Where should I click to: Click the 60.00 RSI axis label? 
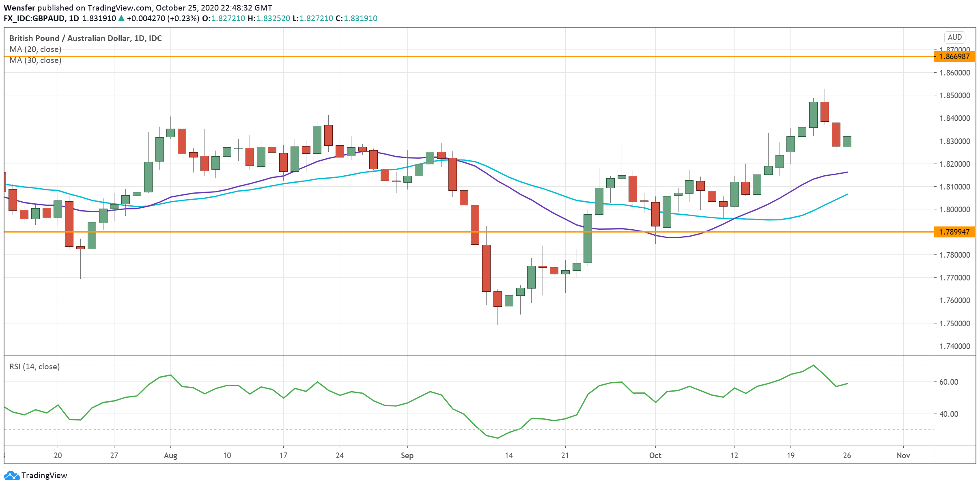pyautogui.click(x=949, y=382)
